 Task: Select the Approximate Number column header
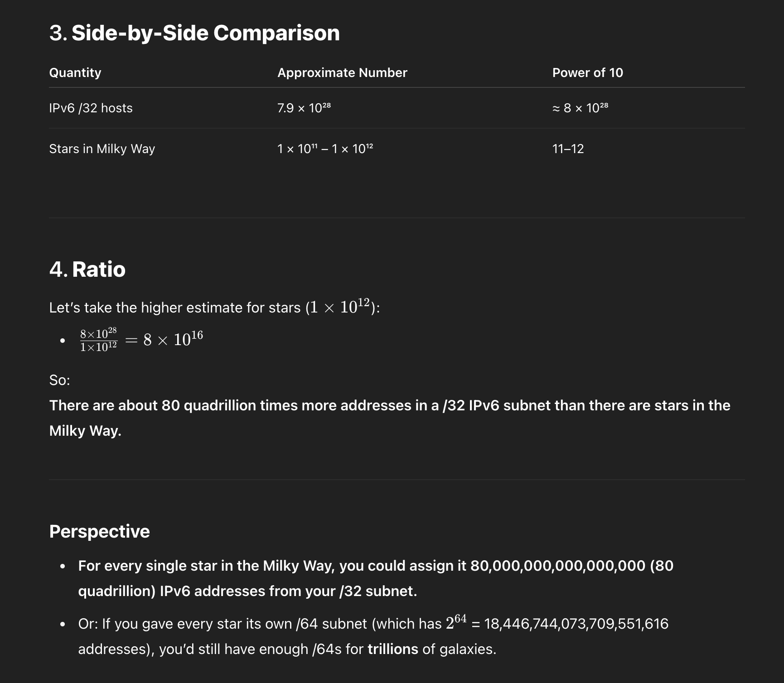[342, 72]
